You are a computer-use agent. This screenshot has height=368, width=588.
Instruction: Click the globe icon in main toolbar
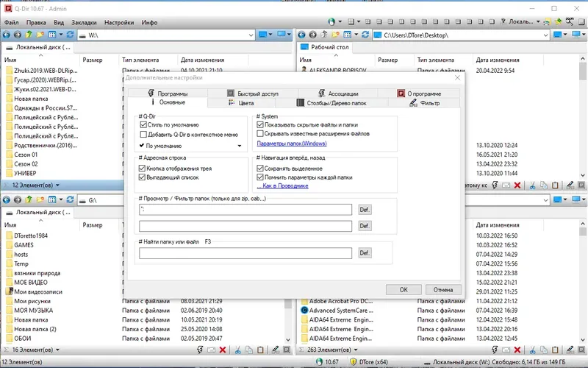pyautogui.click(x=331, y=22)
